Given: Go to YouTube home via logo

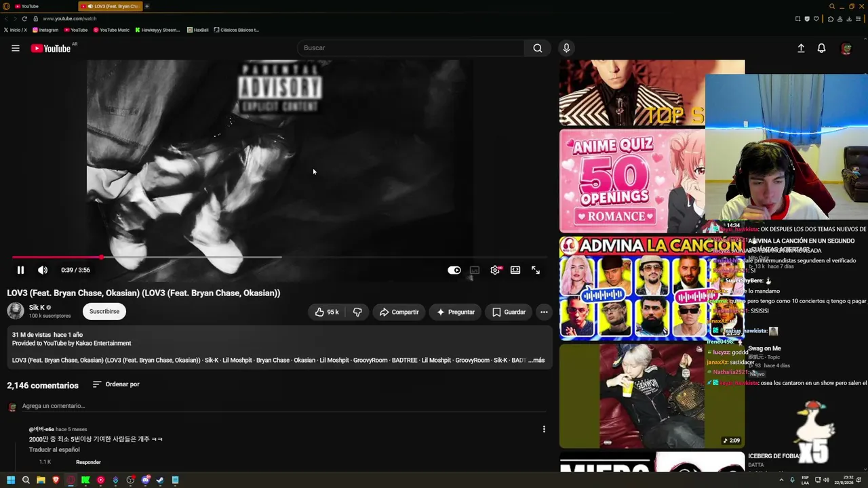Looking at the screenshot, I should point(51,48).
